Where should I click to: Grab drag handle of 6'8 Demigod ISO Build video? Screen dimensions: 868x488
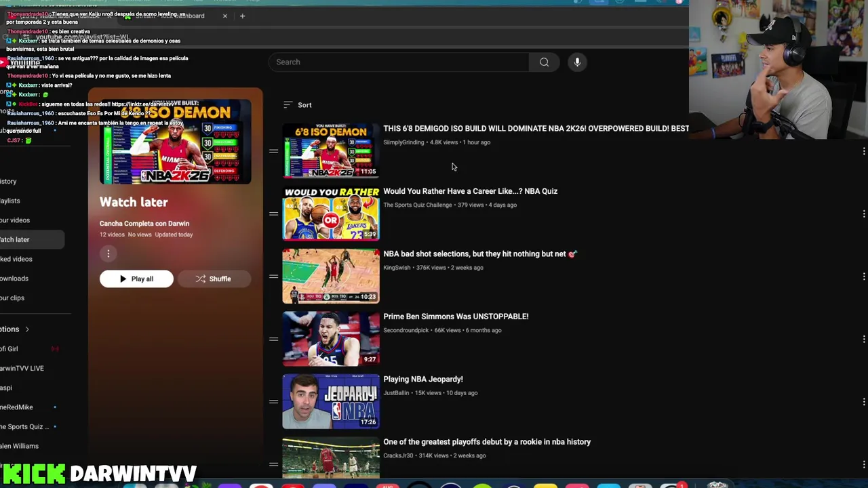tap(273, 151)
